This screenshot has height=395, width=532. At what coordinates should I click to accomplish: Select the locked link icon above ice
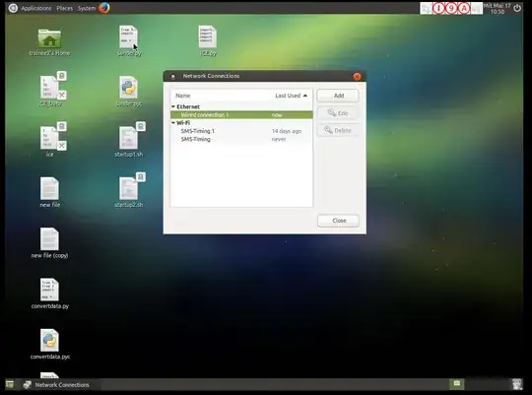(x=51, y=89)
